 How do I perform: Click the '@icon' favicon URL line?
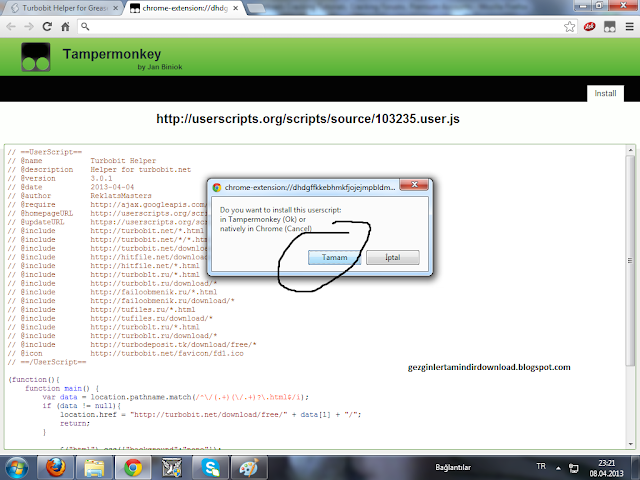click(125, 353)
